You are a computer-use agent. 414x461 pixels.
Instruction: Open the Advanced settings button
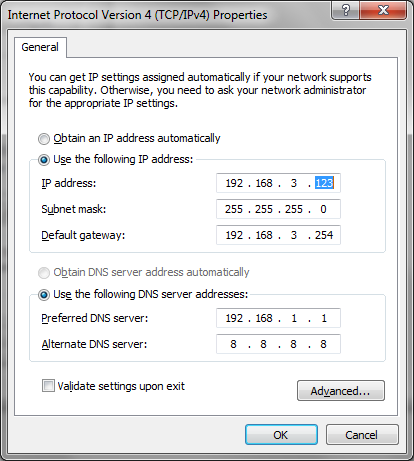pos(341,391)
